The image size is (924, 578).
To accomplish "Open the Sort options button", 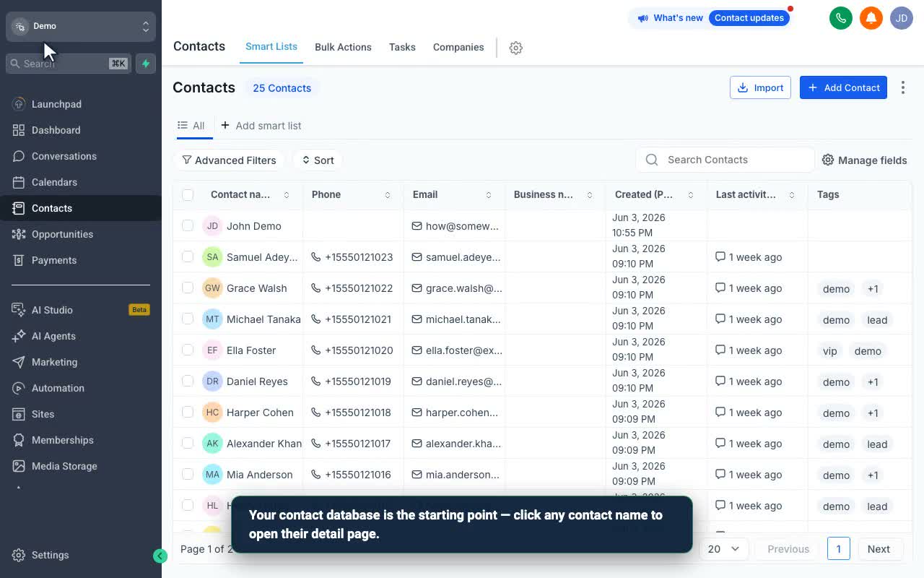I will 318,160.
